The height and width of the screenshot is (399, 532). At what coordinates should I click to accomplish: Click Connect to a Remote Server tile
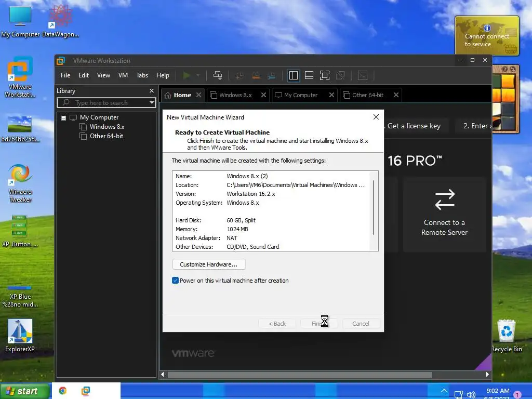point(445,214)
